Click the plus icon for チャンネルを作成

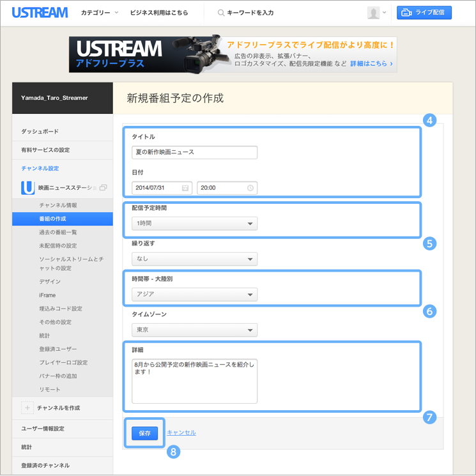[27, 408]
